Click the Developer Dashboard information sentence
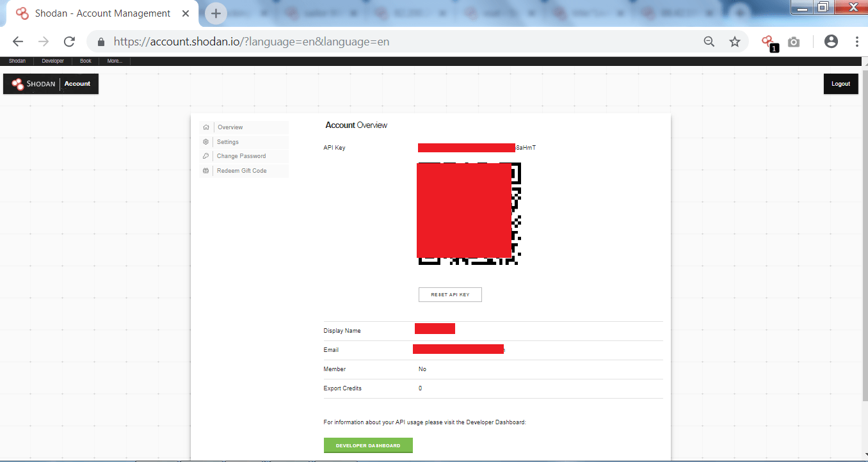Image resolution: width=868 pixels, height=462 pixels. pos(425,422)
